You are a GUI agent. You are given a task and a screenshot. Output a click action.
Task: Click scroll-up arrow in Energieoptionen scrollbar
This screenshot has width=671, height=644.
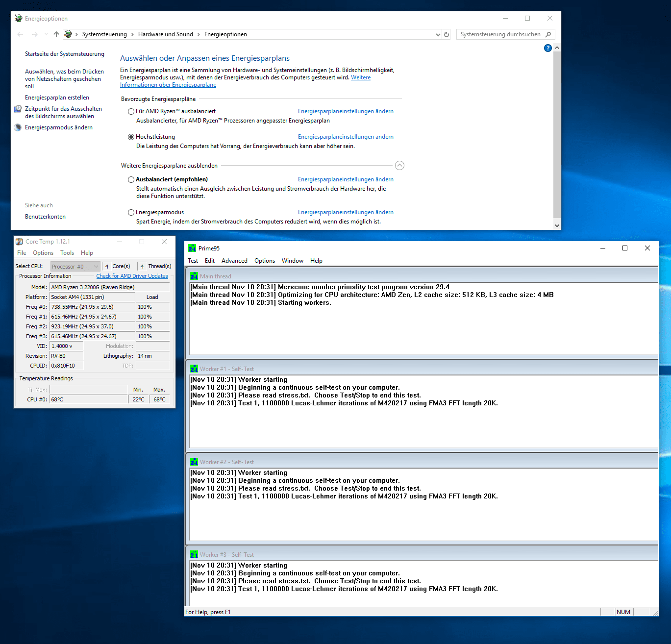[557, 48]
